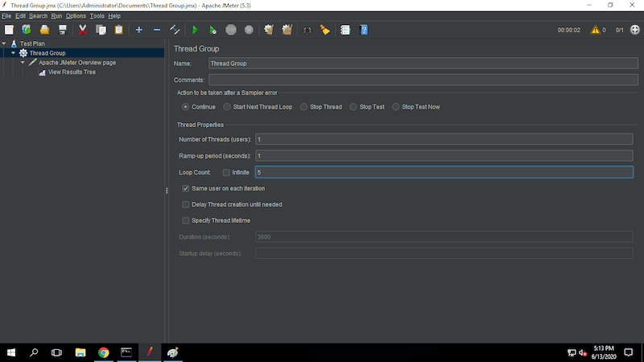Collapse the Apache JMeter Overview page node

click(x=23, y=63)
